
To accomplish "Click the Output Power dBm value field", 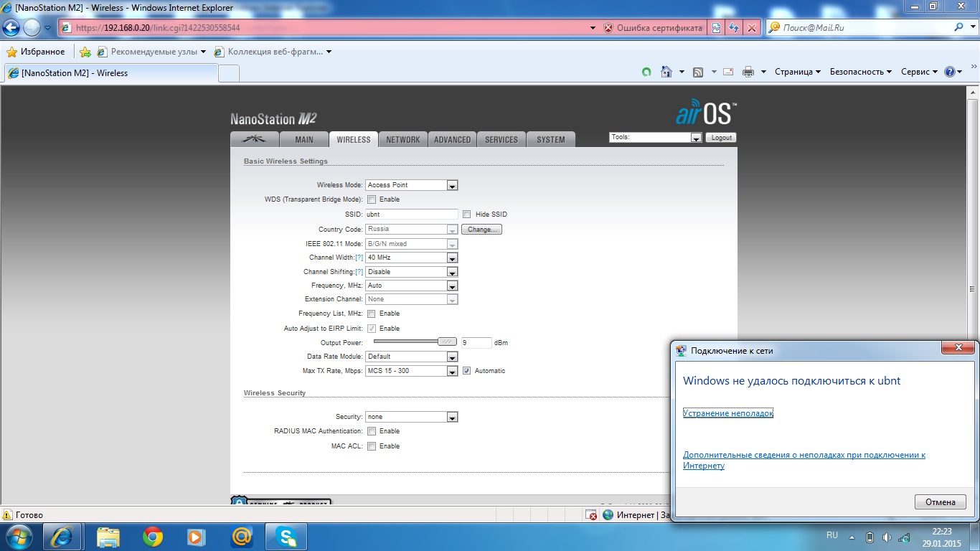I will 476,343.
